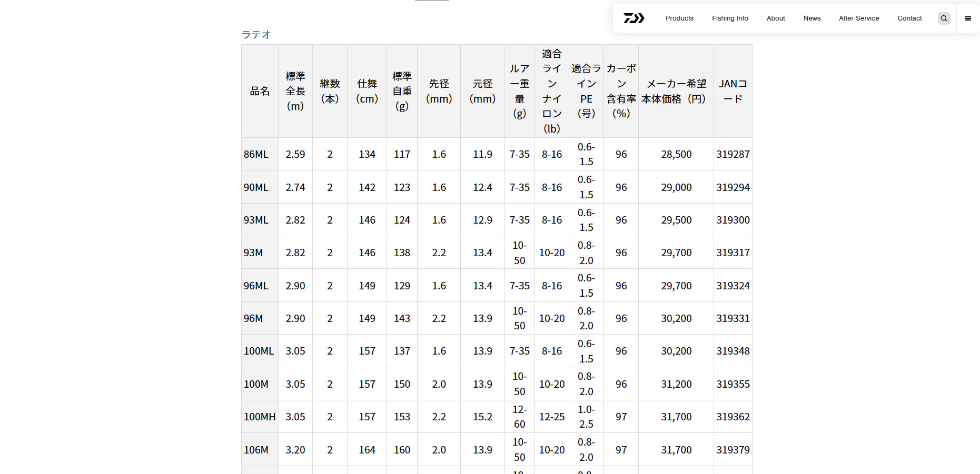980x474 pixels.
Task: Select the 96M product name cell
Action: 260,318
